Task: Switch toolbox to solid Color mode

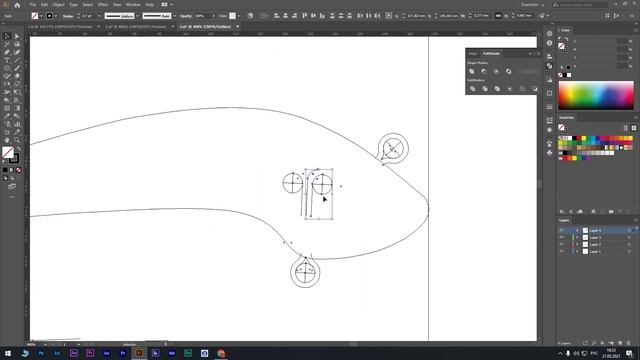Action: point(5,170)
